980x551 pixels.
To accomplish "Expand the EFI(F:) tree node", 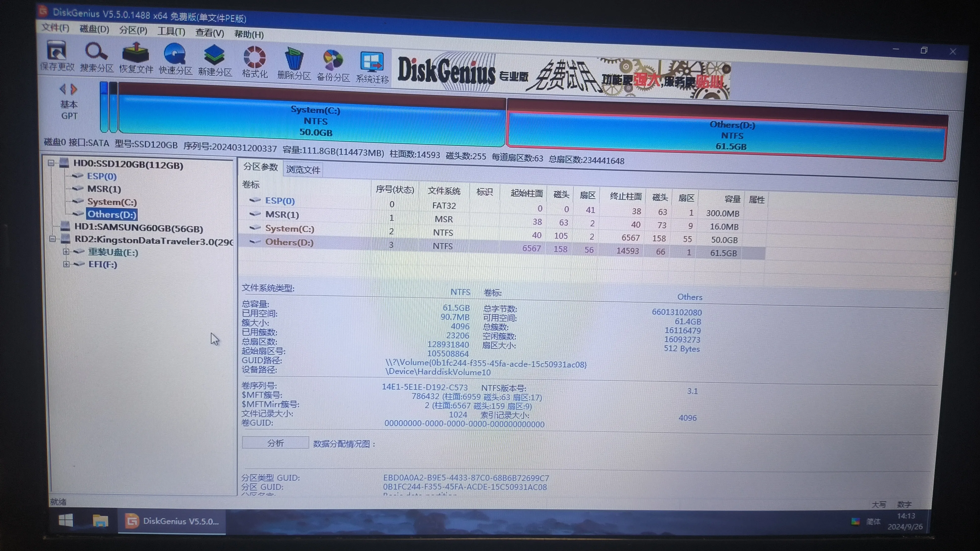I will pos(66,264).
